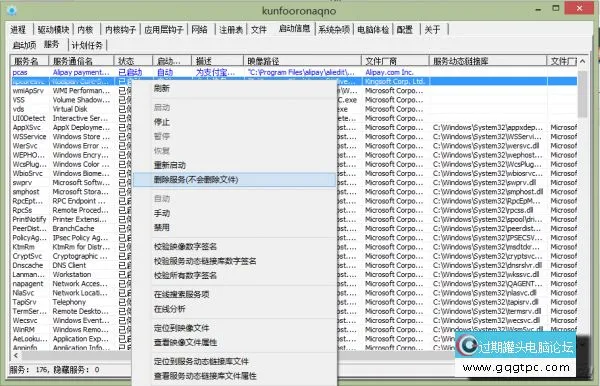Viewport: 600px width, 386px height.
Task: Open the 网络 tab
Action: 199,29
